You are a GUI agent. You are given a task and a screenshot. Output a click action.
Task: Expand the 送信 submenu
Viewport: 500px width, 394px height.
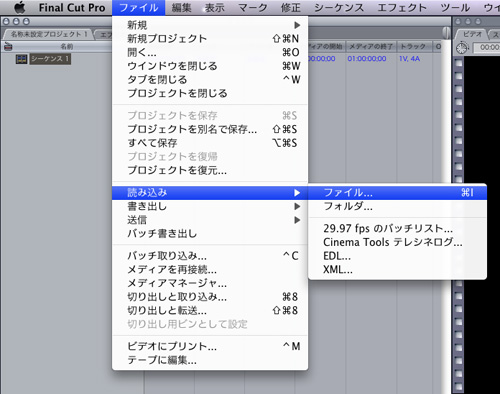click(x=210, y=220)
